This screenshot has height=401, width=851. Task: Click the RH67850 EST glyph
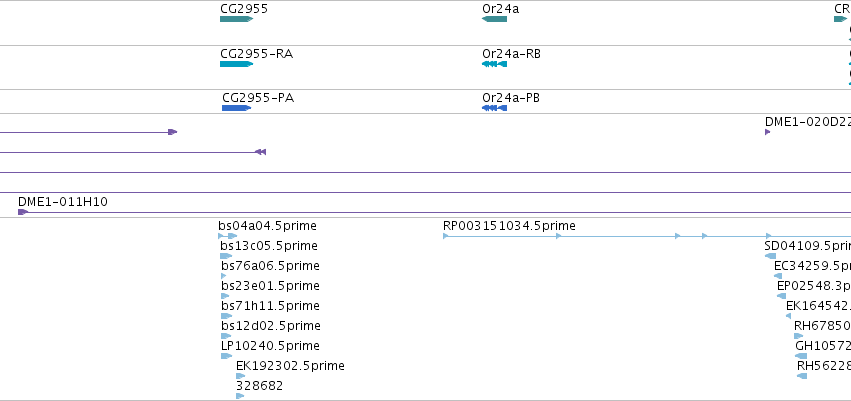pos(798,336)
